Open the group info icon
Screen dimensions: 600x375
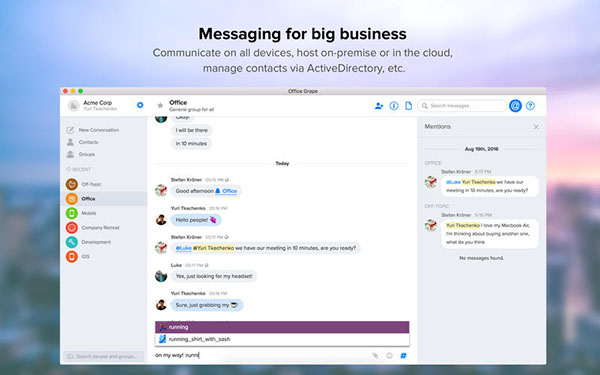pos(394,106)
